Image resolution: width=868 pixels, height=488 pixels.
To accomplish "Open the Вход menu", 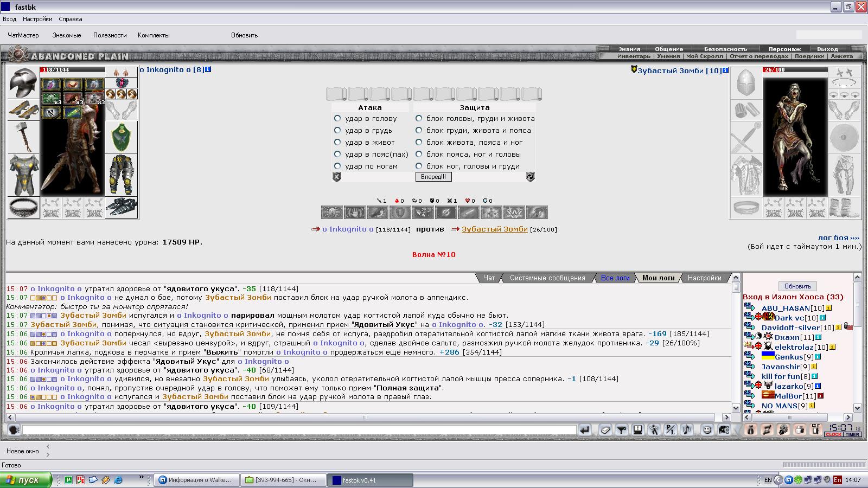I will tap(9, 19).
